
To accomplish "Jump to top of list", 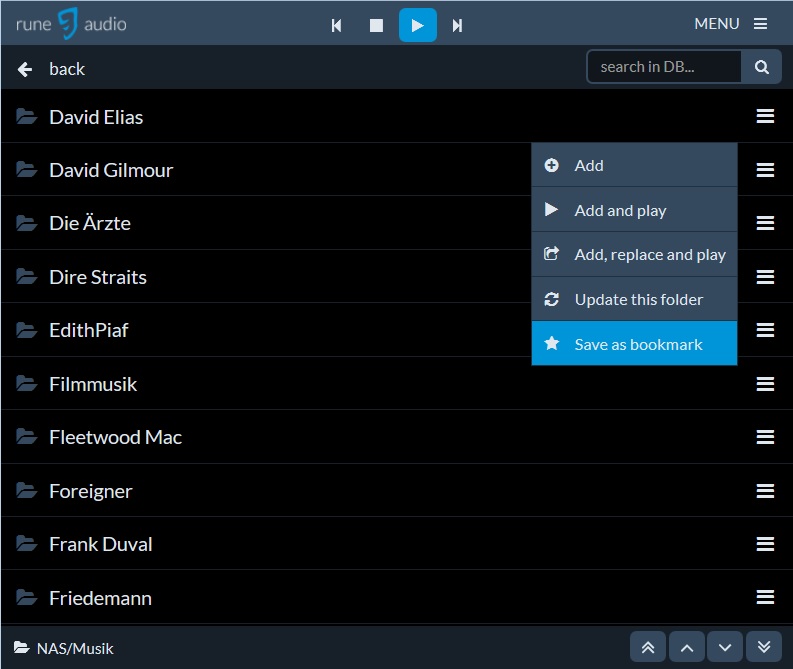I will [x=648, y=647].
